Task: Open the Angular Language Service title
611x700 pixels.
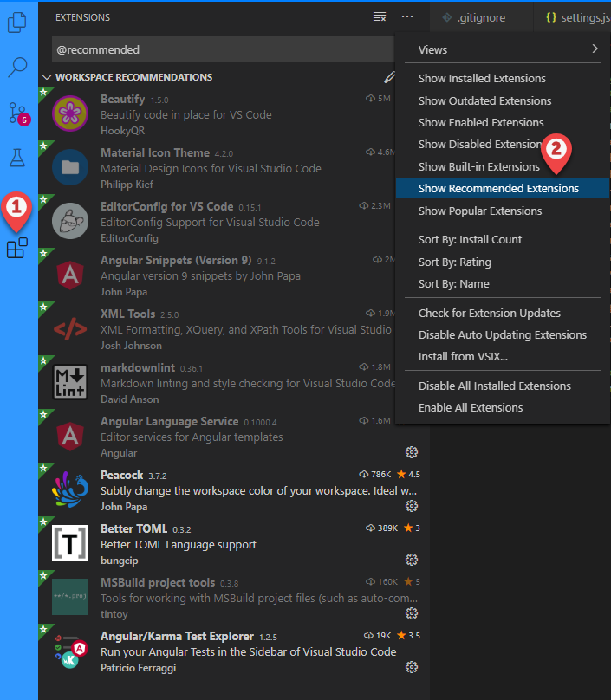Action: [169, 421]
